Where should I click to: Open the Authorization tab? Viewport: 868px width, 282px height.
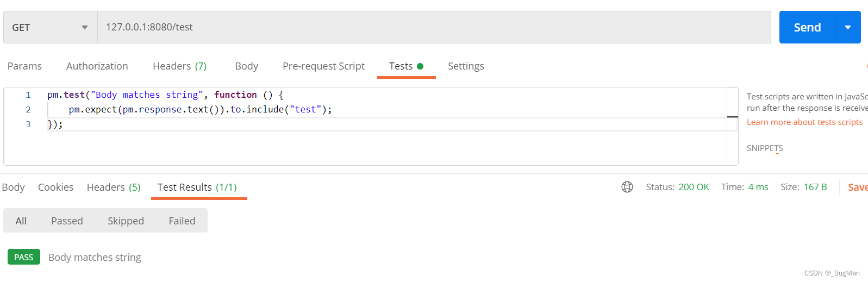tap(97, 66)
